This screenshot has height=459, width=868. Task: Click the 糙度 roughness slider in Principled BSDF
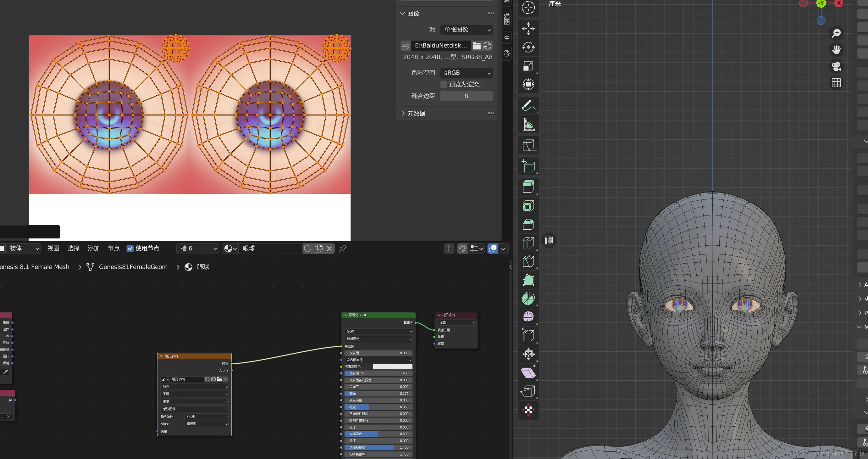point(378,407)
